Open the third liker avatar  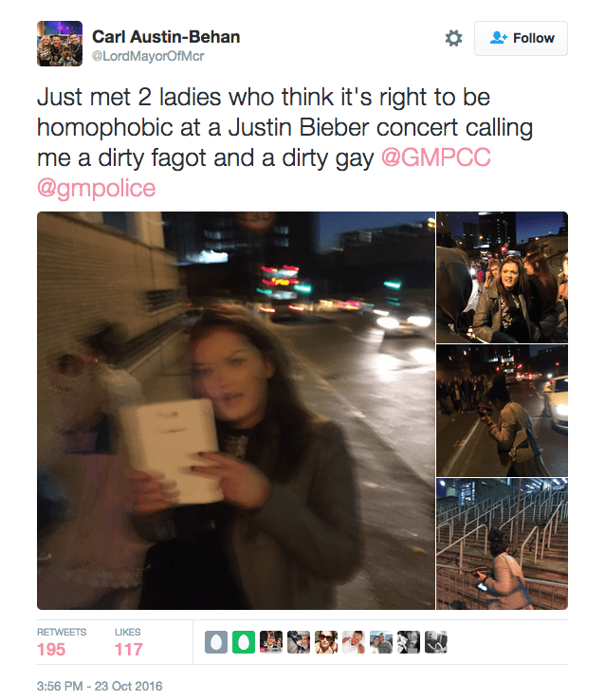click(x=271, y=642)
